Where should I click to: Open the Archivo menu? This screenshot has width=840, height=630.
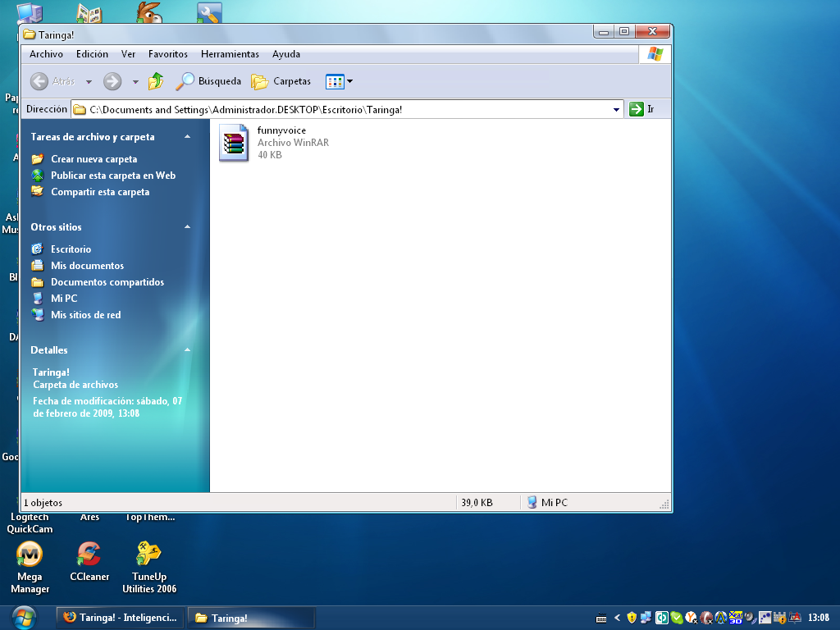pyautogui.click(x=46, y=54)
